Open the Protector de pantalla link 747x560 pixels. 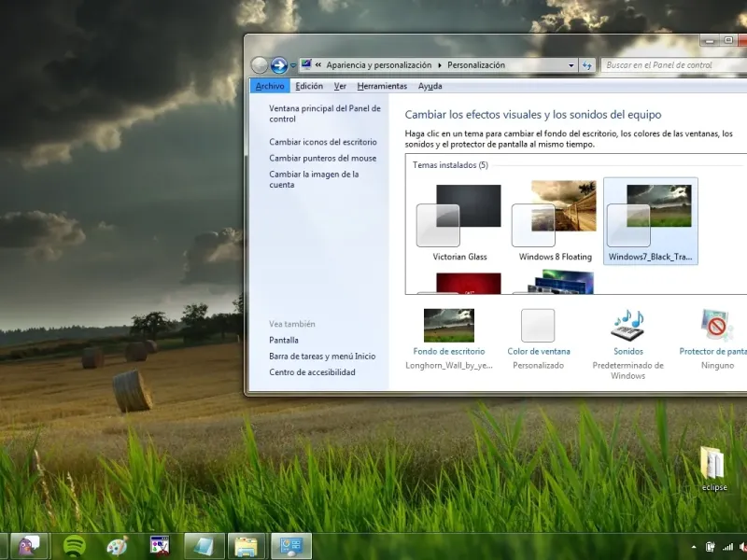(712, 352)
